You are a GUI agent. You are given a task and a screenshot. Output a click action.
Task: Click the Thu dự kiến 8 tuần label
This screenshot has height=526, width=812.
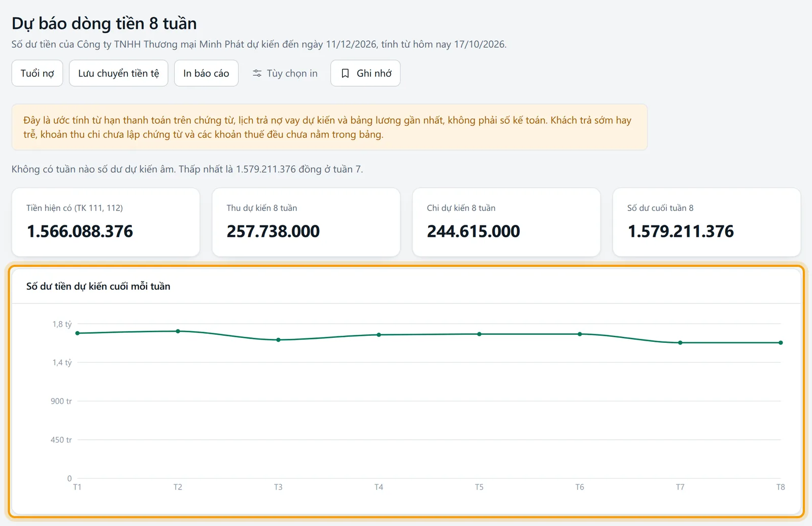pyautogui.click(x=262, y=208)
